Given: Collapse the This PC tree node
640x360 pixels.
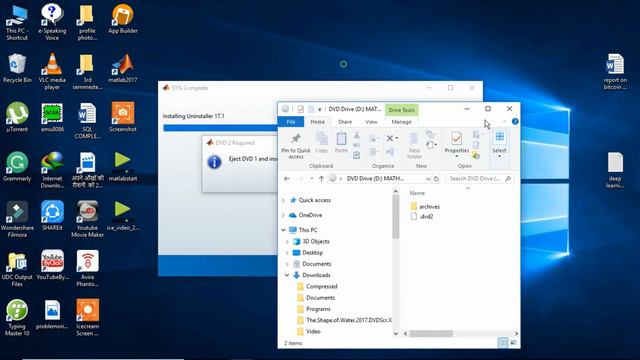Looking at the screenshot, I should coord(284,230).
